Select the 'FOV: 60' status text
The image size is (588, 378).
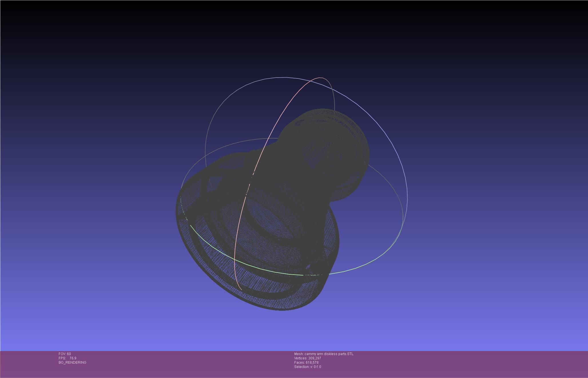65,354
